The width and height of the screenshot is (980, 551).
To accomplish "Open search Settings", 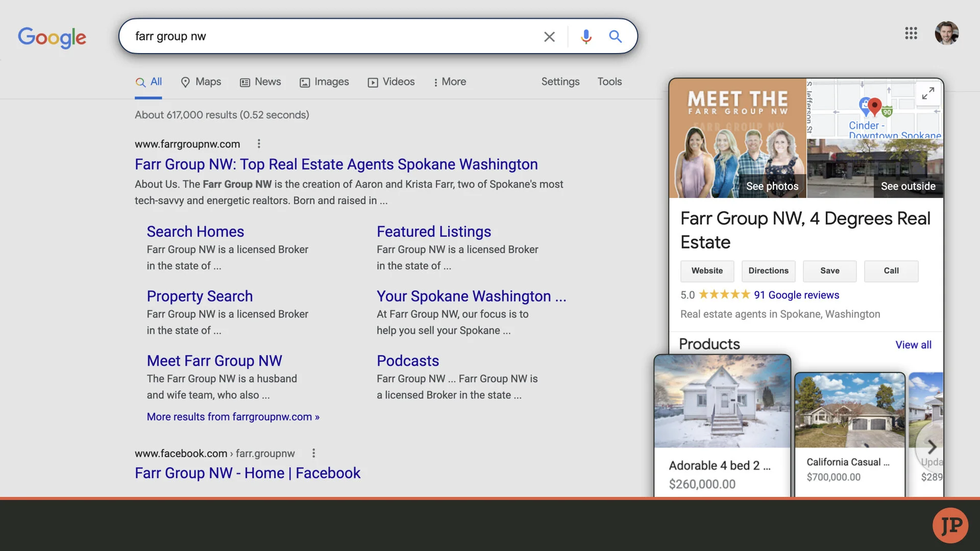I will pos(560,82).
